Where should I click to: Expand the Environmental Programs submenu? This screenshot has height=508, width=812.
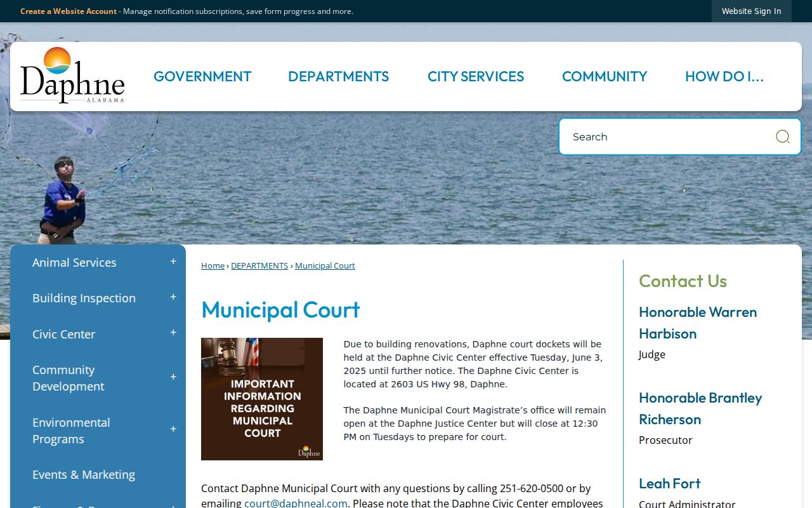(173, 429)
